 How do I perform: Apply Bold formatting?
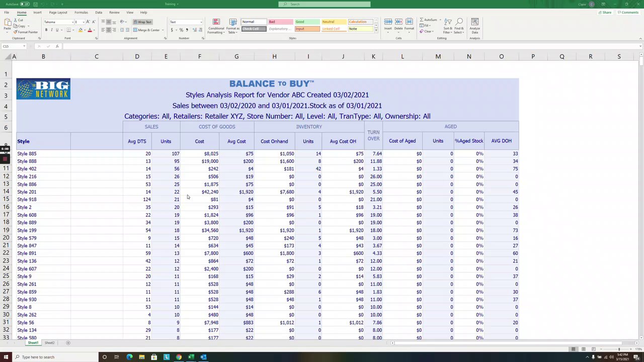click(46, 30)
